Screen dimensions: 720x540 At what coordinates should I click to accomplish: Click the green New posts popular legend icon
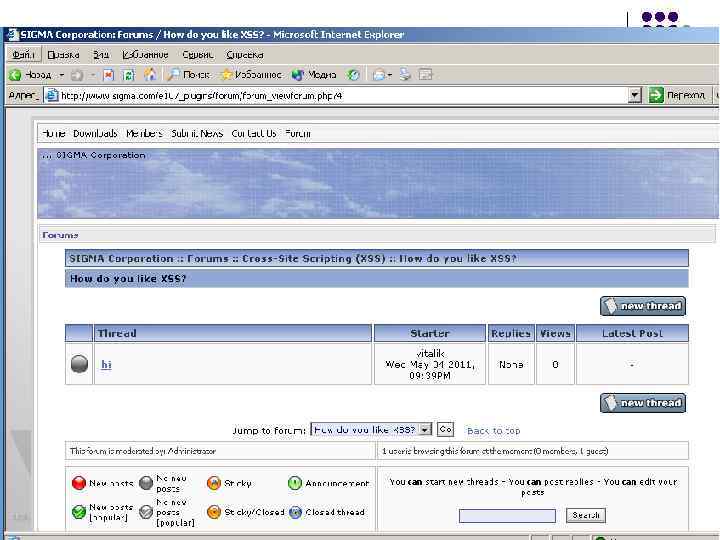click(x=79, y=512)
